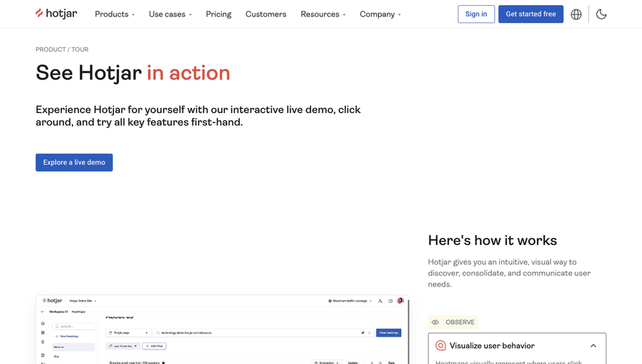Click the help icon in demo preview header
Screen dimensions: 642x364
(390, 301)
